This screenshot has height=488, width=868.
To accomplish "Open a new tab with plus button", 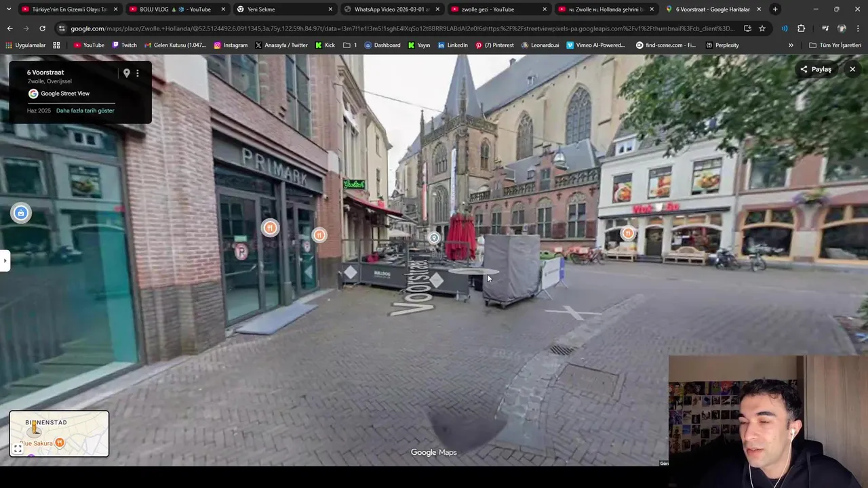I will 775,9.
